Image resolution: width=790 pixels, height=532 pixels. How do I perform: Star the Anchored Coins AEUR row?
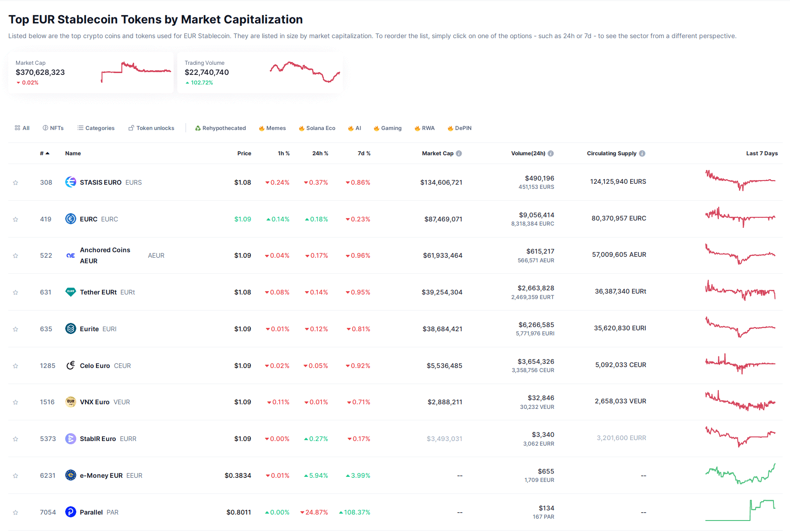point(16,255)
